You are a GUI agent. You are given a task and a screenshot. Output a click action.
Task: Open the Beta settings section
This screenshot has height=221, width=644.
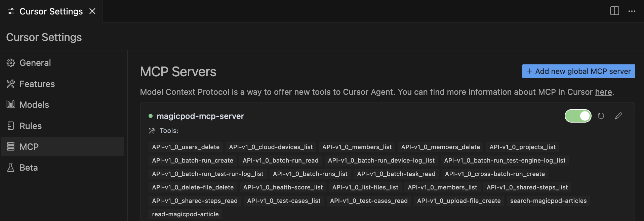(x=63, y=168)
